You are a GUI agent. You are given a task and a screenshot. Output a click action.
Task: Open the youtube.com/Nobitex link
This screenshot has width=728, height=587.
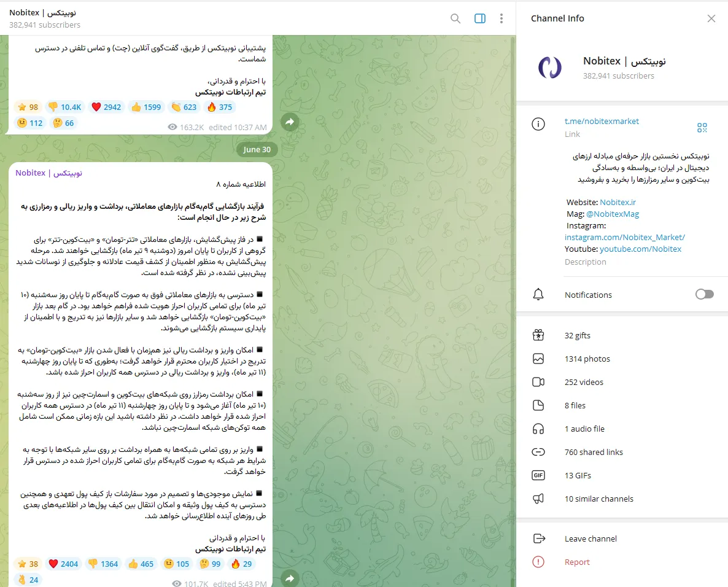[x=640, y=249]
